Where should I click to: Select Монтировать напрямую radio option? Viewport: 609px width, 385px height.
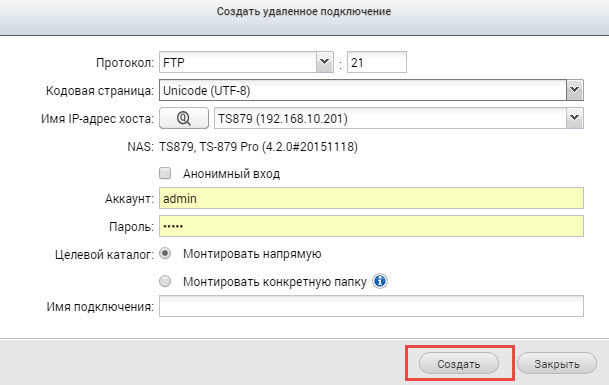point(165,254)
